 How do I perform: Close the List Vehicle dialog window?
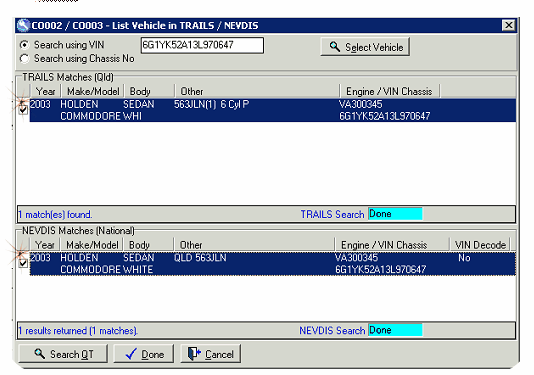tap(508, 25)
